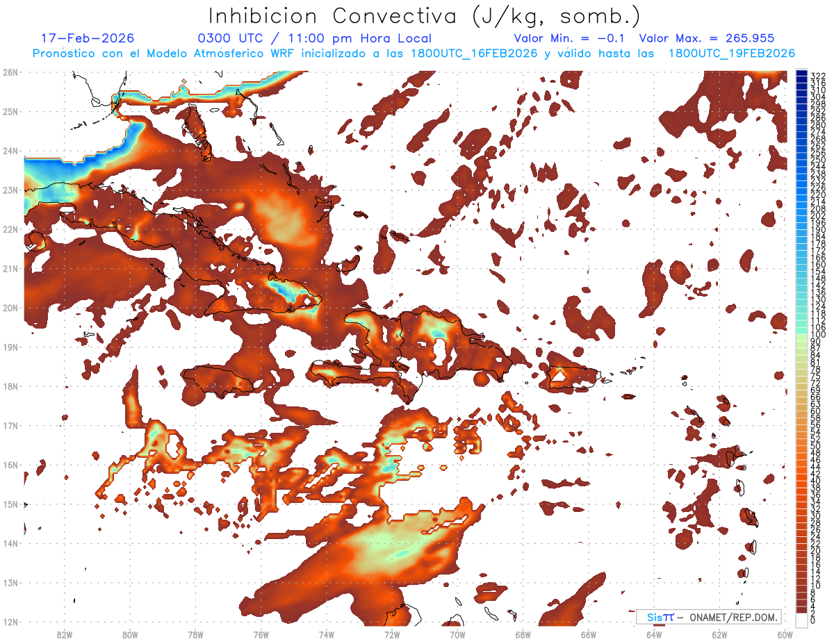Click the 80W longitude label
The image size is (834, 644).
point(130,634)
